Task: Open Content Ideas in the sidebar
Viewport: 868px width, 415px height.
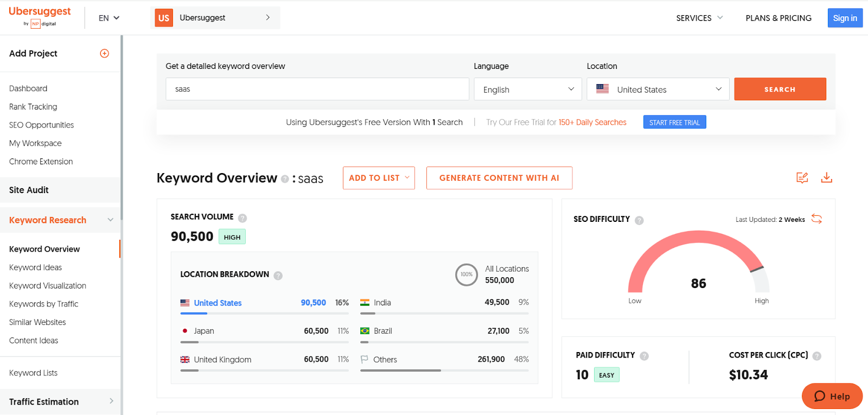Action: point(34,341)
